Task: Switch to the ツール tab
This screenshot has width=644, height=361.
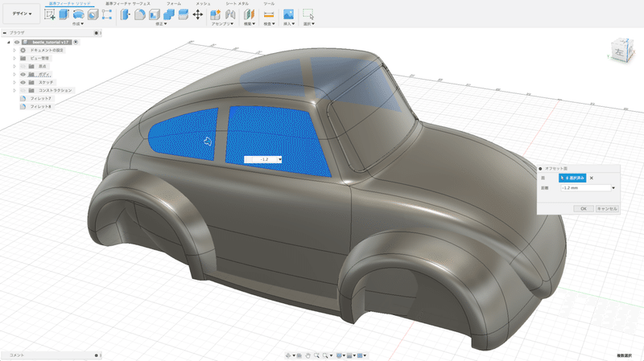Action: point(269,3)
